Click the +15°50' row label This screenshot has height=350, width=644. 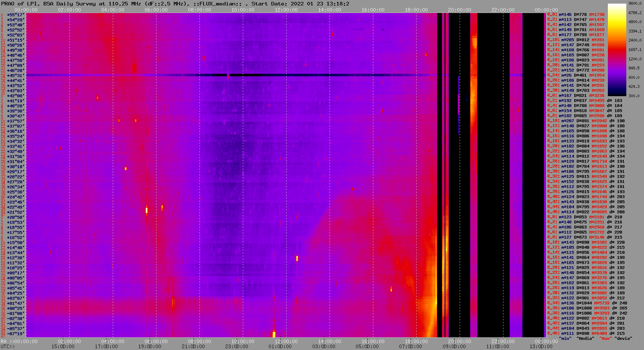[16, 243]
